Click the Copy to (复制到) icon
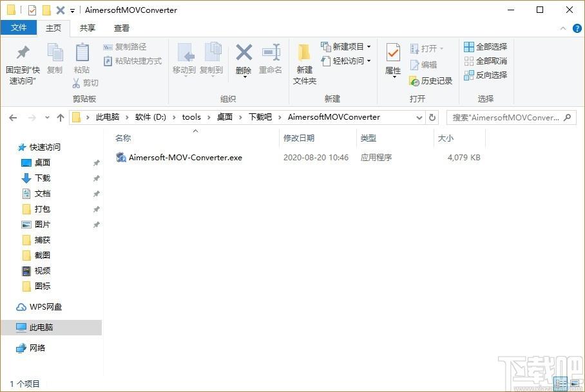The image size is (585, 392). point(213,52)
